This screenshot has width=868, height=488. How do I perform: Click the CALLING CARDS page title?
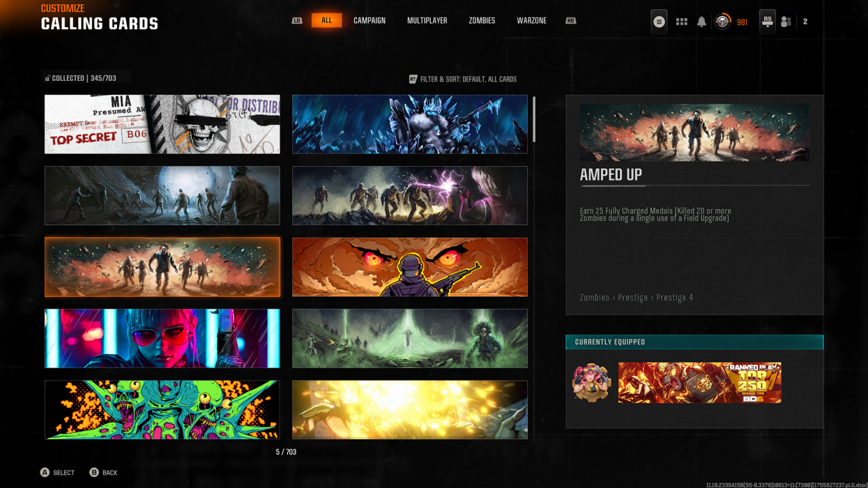100,24
